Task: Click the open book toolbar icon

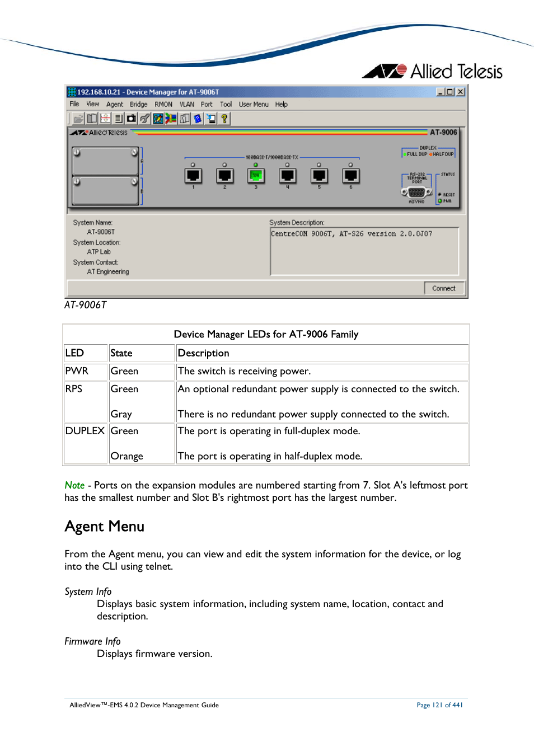Action: click(91, 119)
